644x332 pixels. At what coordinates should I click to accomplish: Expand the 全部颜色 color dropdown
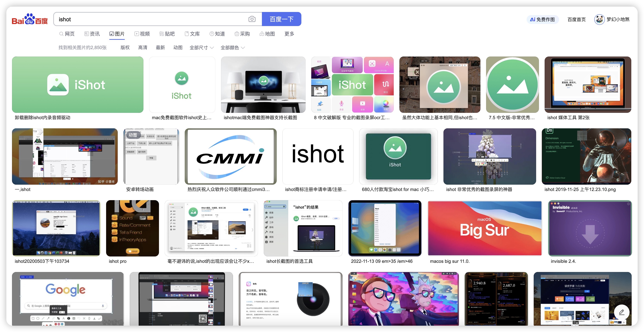[x=232, y=48]
